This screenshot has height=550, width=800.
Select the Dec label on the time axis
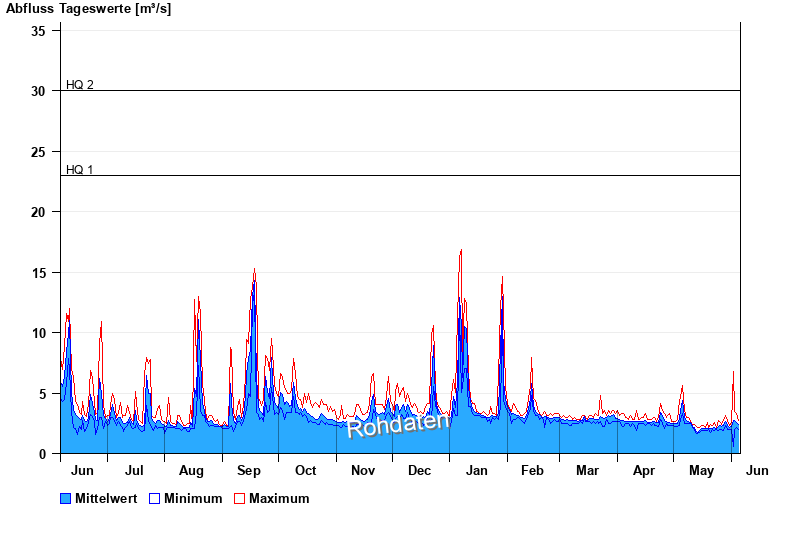[420, 471]
